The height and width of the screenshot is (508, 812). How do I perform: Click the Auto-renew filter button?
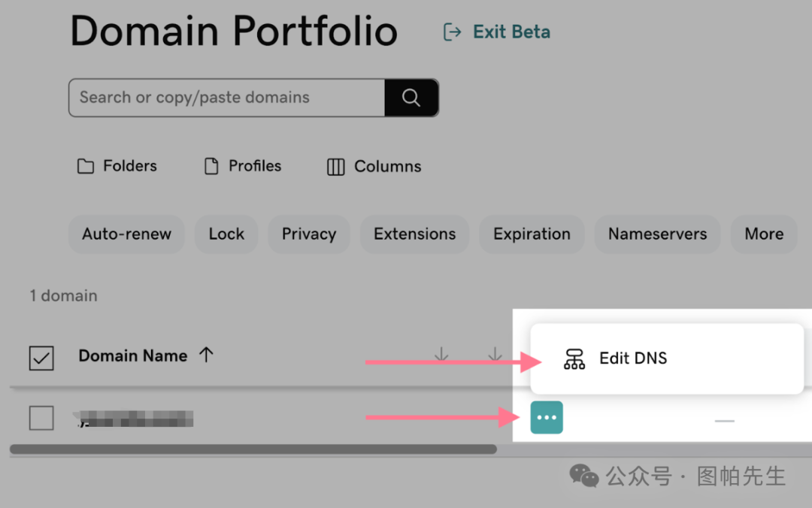(x=126, y=234)
